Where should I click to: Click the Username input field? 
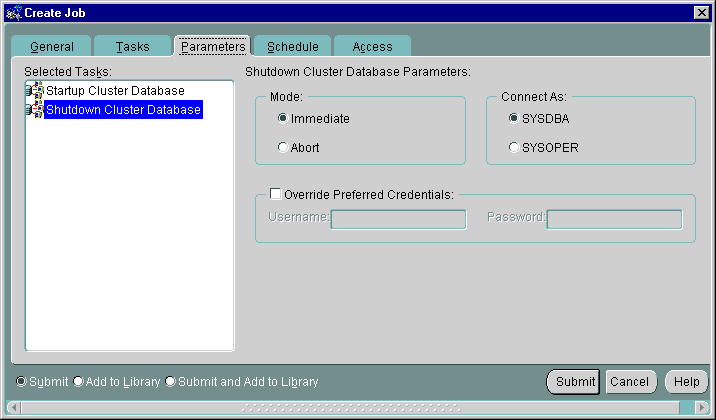coord(398,219)
